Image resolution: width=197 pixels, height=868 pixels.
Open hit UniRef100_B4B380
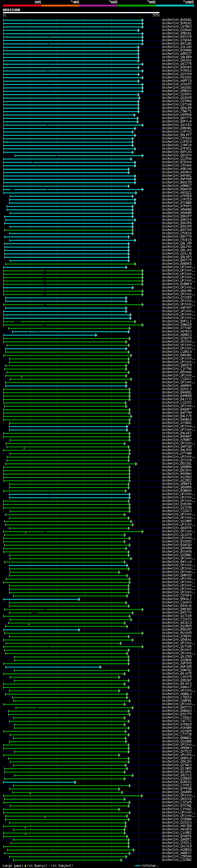(x=177, y=609)
